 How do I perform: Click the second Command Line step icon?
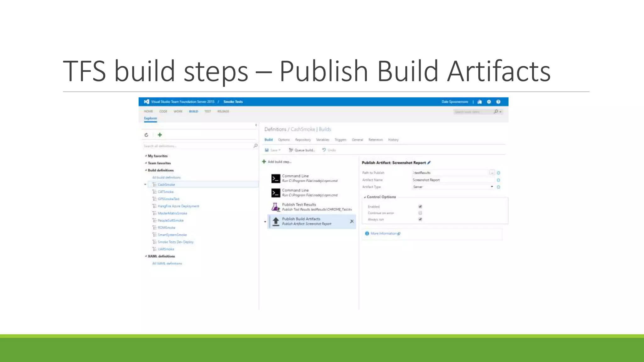276,193
